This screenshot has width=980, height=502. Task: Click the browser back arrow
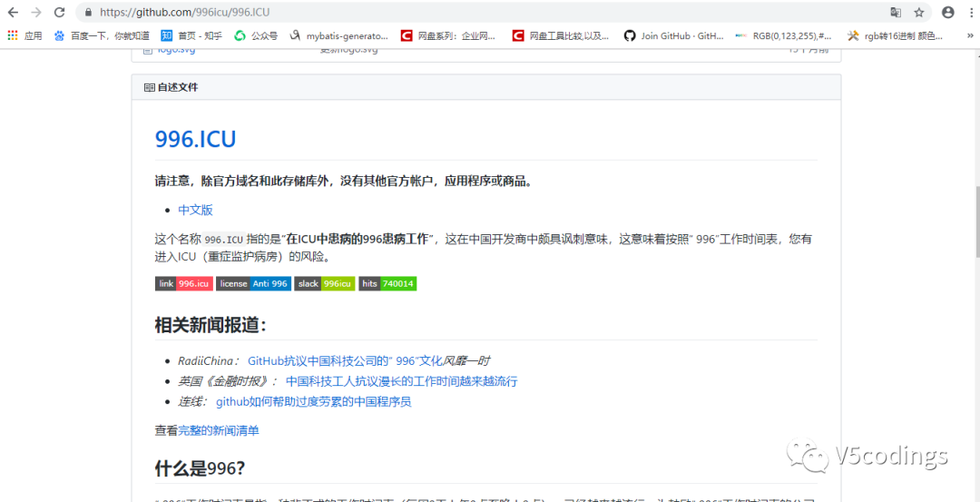14,13
